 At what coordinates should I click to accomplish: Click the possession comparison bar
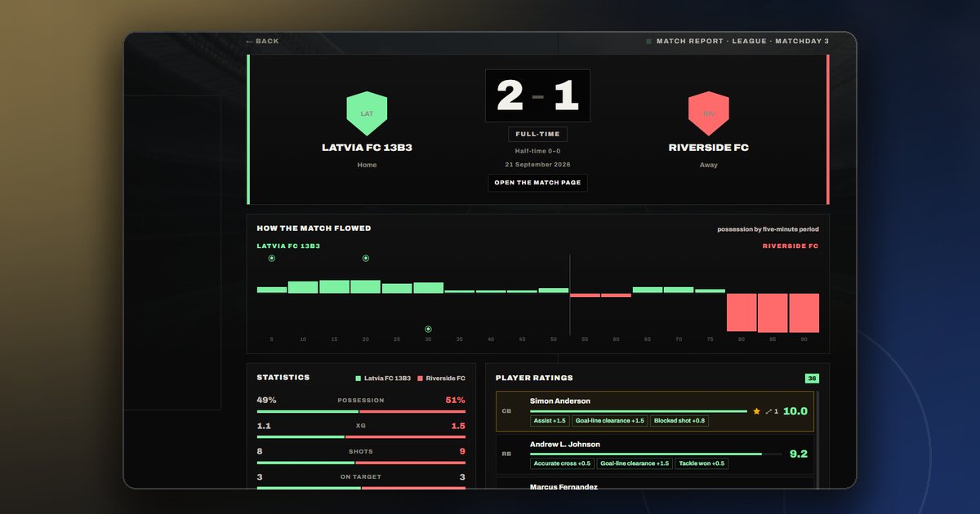click(361, 411)
